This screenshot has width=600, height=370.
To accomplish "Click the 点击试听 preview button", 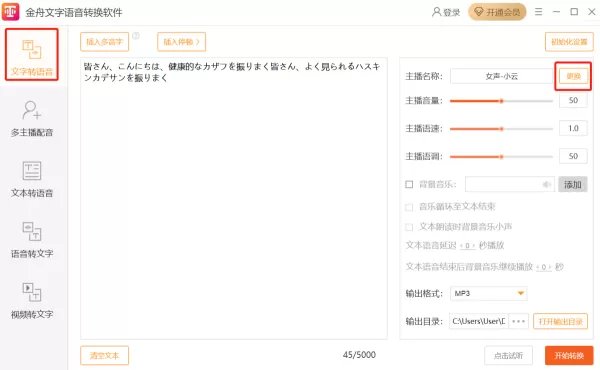I will pyautogui.click(x=509, y=355).
